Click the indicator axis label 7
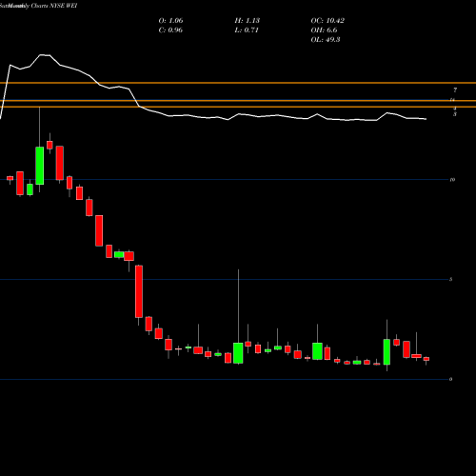 [x=455, y=90]
